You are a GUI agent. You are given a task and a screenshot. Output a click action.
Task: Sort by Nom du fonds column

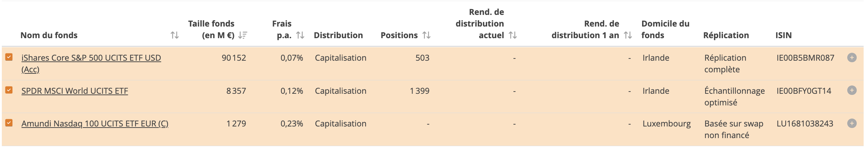coord(175,35)
